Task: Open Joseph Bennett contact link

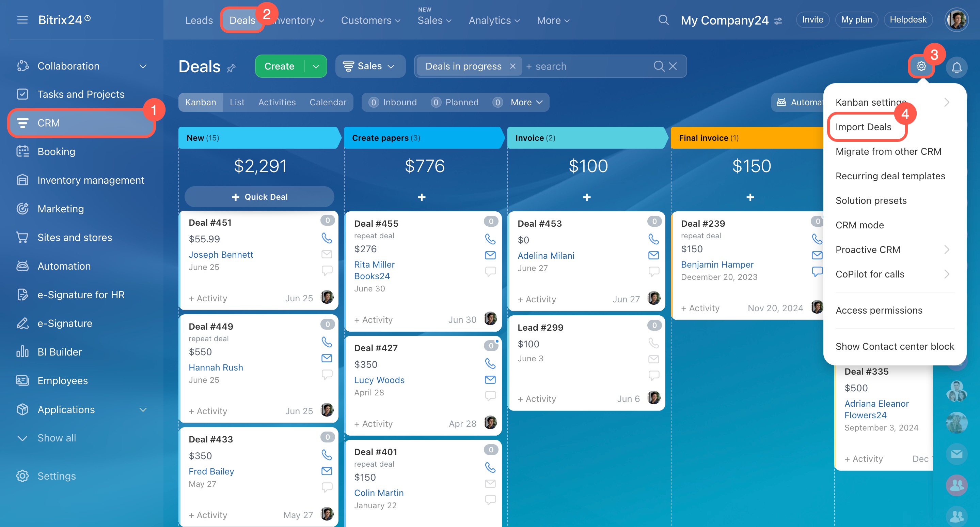Action: pos(221,254)
